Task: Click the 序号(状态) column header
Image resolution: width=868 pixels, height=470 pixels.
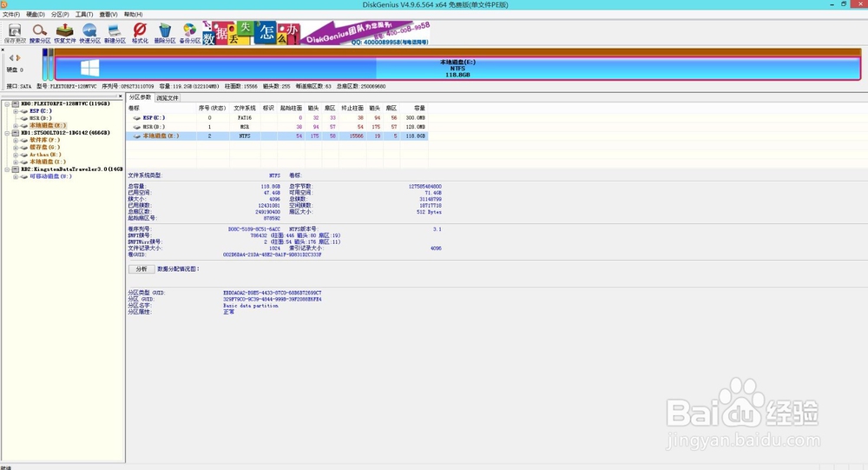Action: [212, 108]
